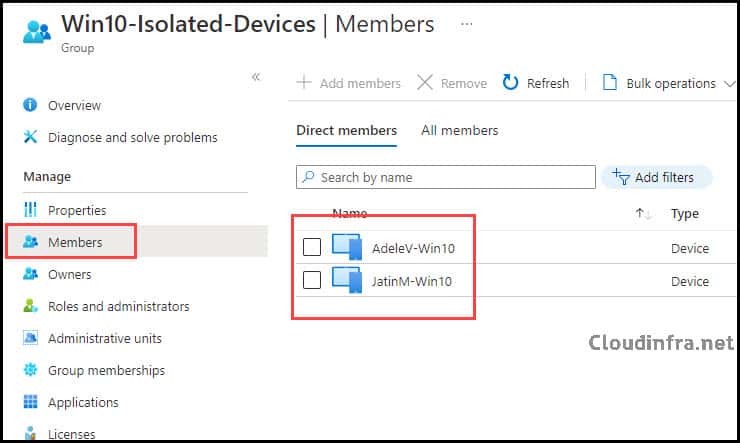Click the X icon for Remove
This screenshot has height=443, width=740.
(425, 83)
